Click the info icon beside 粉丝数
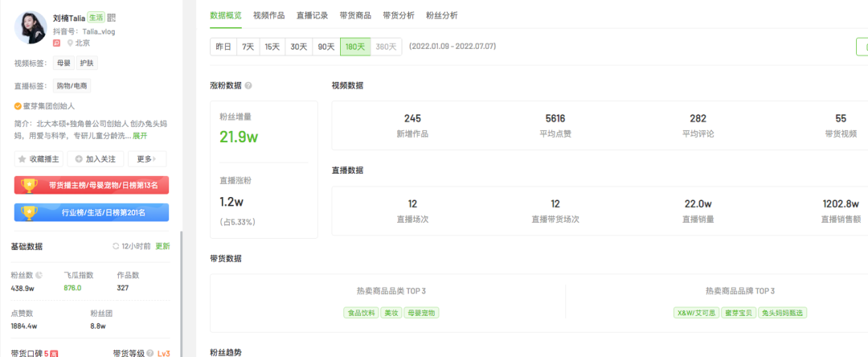Image resolution: width=868 pixels, height=357 pixels. tap(39, 275)
